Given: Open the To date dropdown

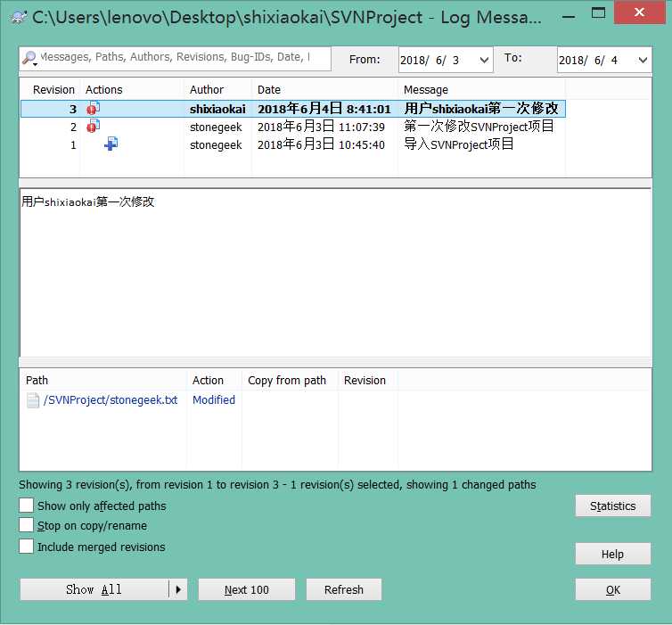Looking at the screenshot, I should point(643,60).
